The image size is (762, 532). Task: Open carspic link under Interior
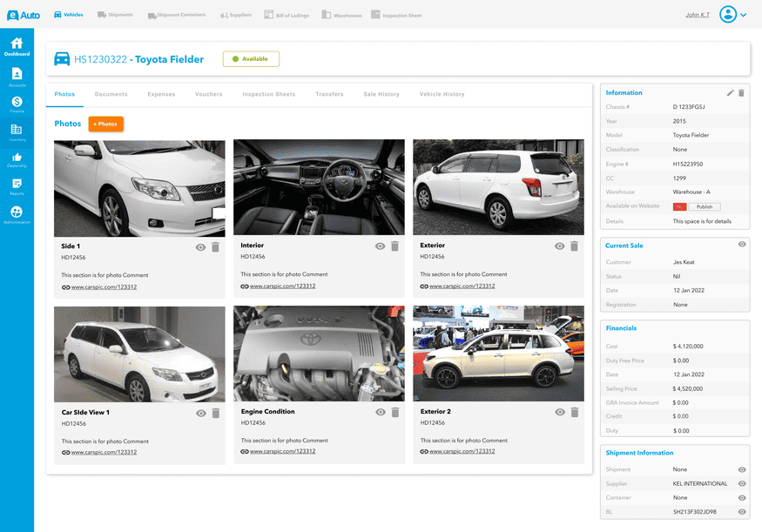pyautogui.click(x=283, y=286)
